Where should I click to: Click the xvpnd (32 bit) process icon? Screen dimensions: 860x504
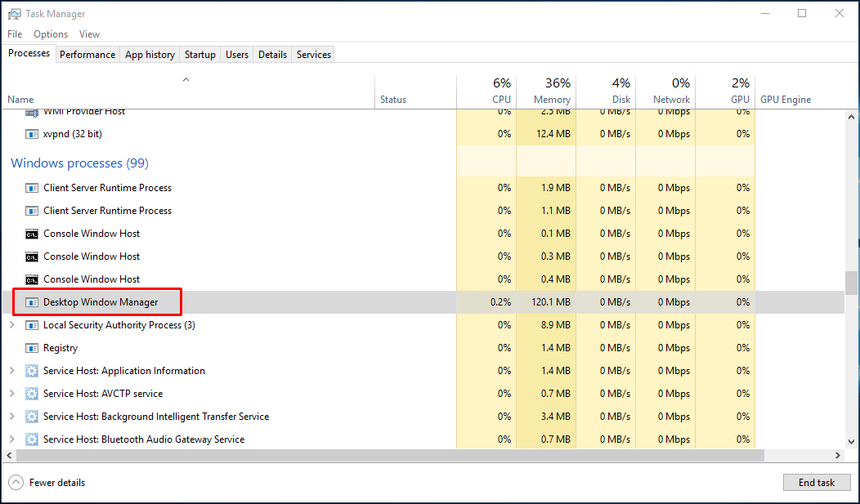[32, 134]
